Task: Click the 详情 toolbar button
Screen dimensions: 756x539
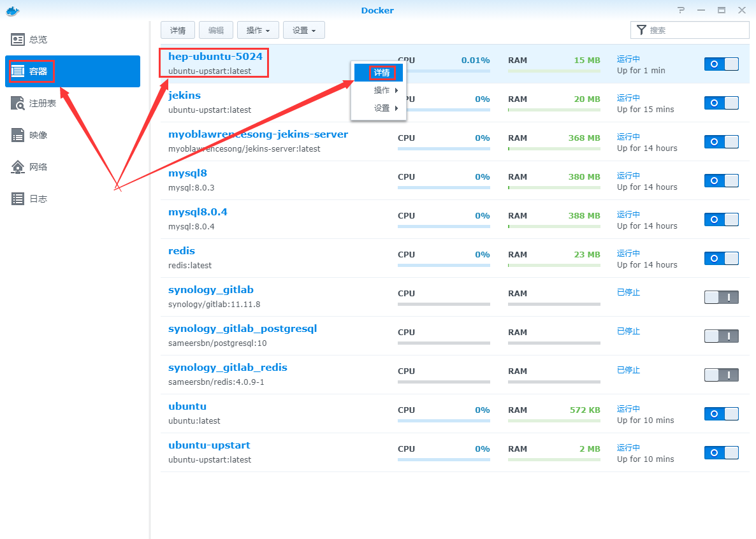Action: 178,30
